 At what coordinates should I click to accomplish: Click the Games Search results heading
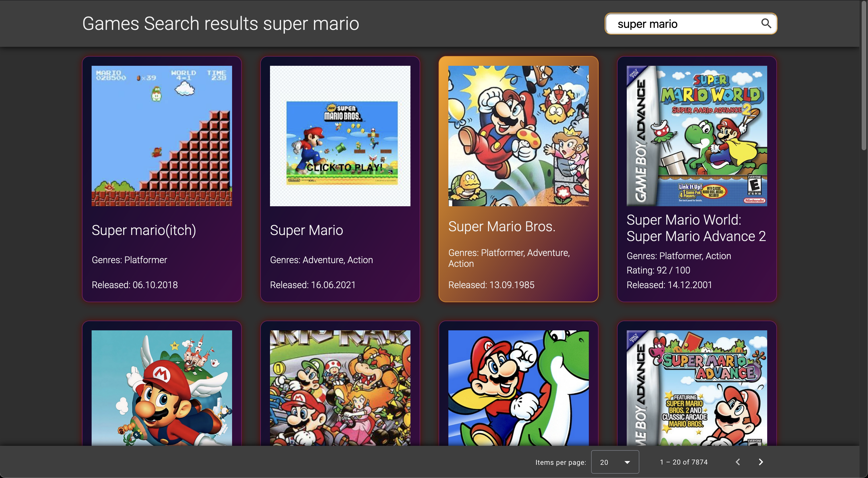(x=220, y=24)
